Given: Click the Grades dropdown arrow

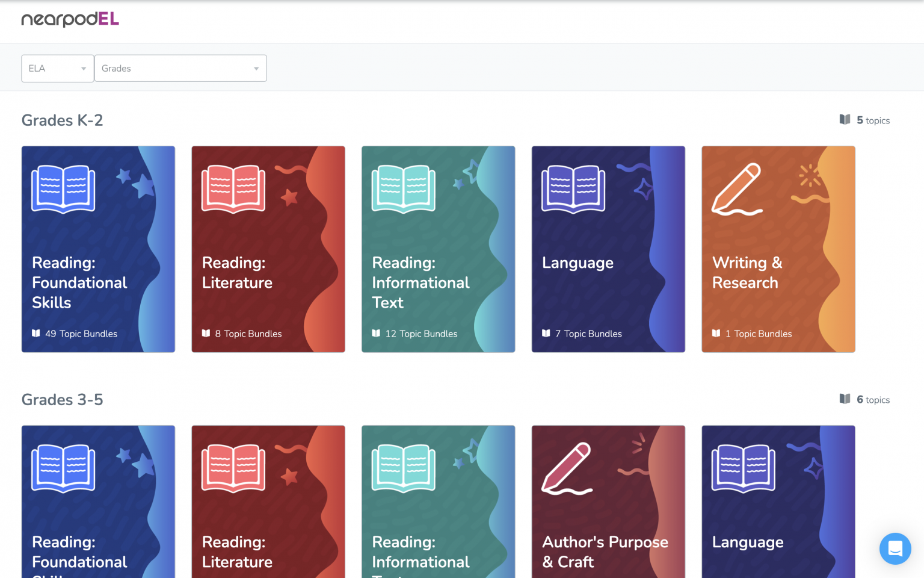Looking at the screenshot, I should pos(256,68).
